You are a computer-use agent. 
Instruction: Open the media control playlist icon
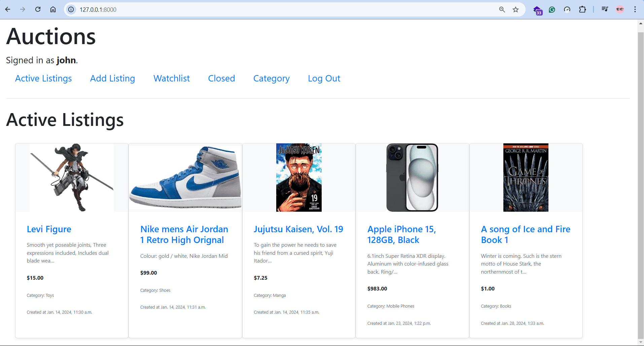[605, 9]
